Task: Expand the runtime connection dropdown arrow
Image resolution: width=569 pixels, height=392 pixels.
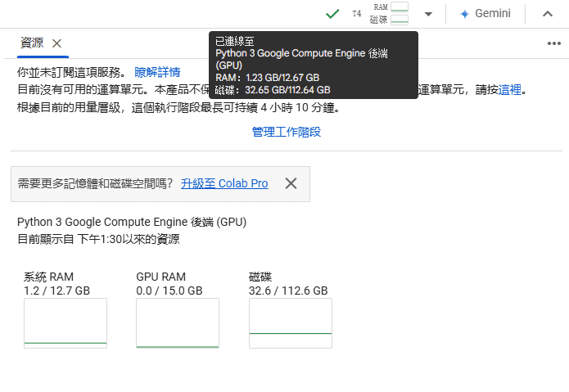Action: [x=428, y=14]
